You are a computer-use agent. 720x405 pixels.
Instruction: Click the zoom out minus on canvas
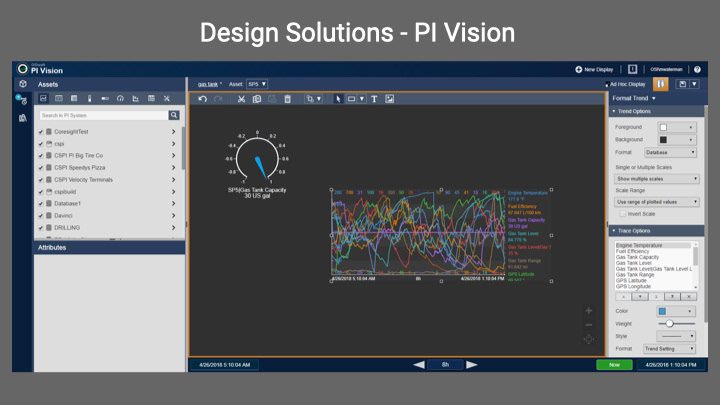[589, 325]
